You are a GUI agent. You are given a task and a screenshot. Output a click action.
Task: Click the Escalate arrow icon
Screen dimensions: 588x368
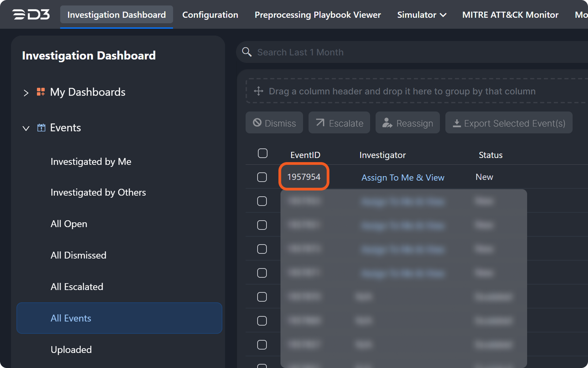(320, 123)
